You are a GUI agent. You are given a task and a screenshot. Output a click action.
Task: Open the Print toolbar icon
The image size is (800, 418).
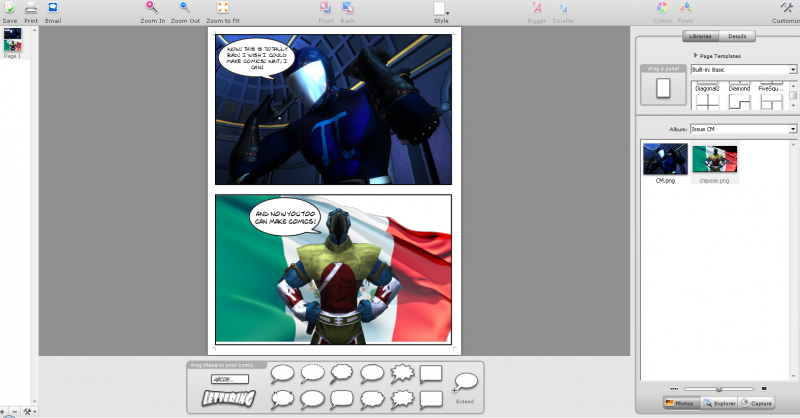point(31,12)
